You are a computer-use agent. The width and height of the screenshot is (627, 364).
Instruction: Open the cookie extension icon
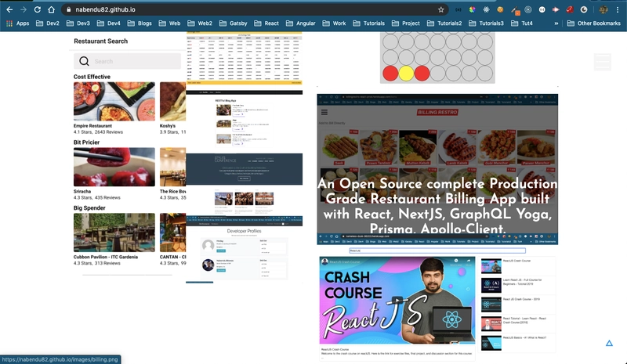tap(500, 9)
